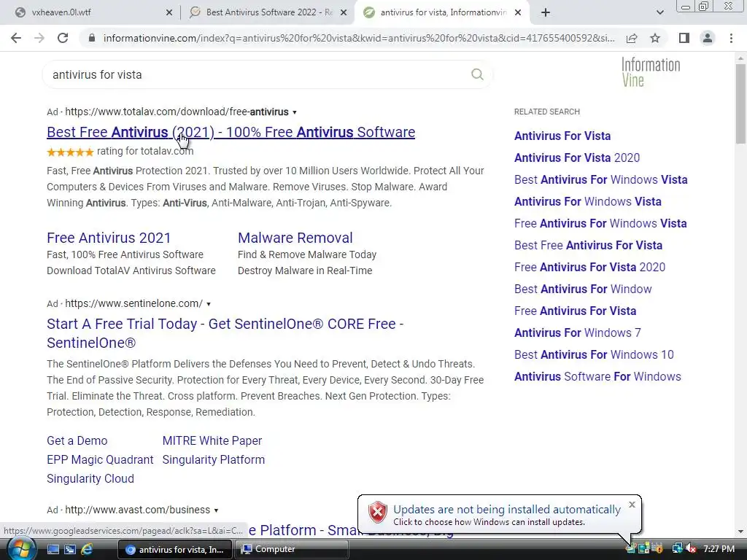Select related search Best Free Antivirus For Vista
Screen dimensions: 747x560
pyautogui.click(x=589, y=245)
